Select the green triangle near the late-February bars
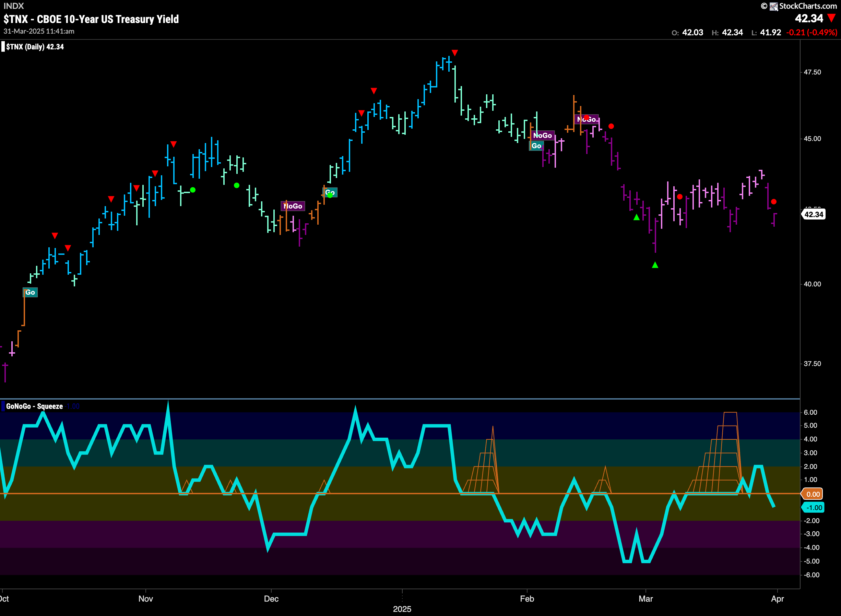This screenshot has width=841, height=616. pos(636,217)
